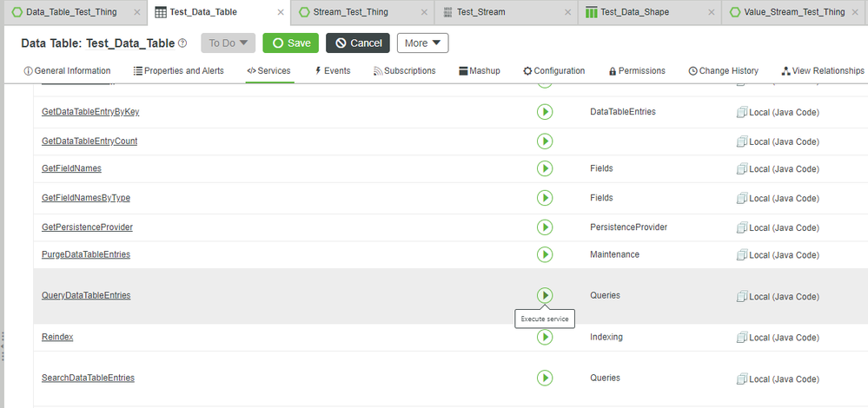
Task: Execute the GetPersistenceProvider service
Action: click(545, 227)
